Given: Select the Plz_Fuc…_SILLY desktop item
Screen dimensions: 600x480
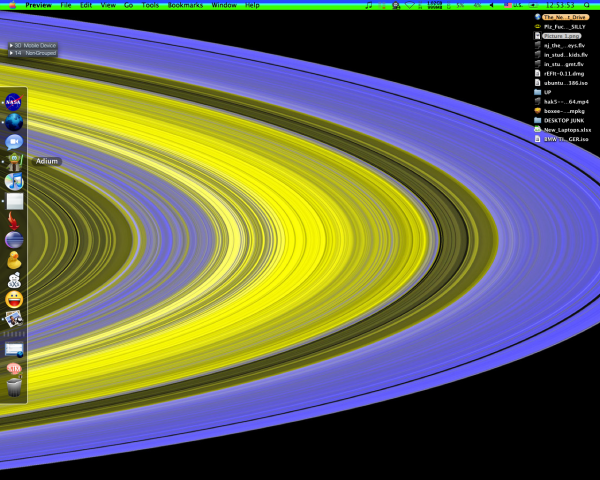Looking at the screenshot, I should coord(560,27).
